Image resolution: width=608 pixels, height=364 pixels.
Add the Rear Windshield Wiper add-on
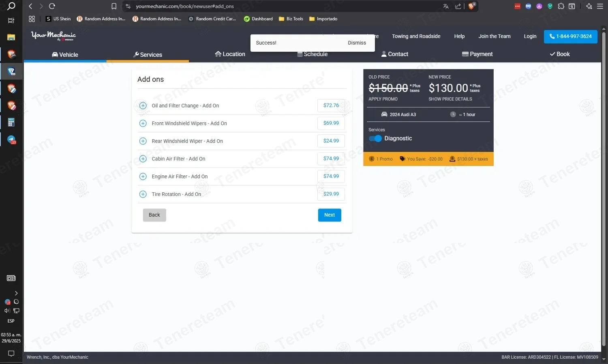point(143,141)
